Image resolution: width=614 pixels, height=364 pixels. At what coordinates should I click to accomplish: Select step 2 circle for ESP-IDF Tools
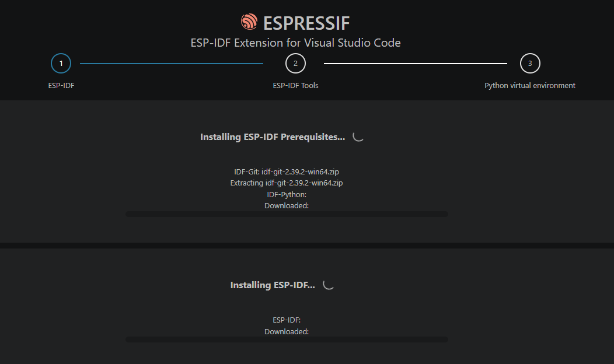click(x=295, y=64)
